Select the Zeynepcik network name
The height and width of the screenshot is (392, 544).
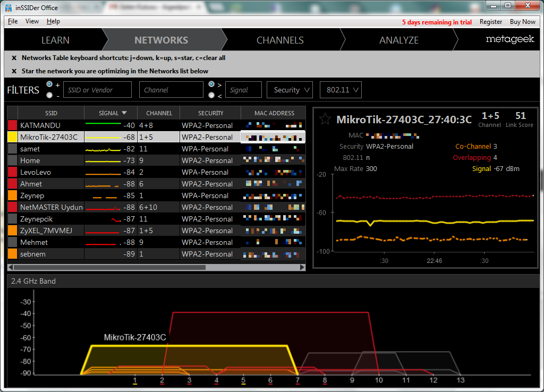(37, 219)
